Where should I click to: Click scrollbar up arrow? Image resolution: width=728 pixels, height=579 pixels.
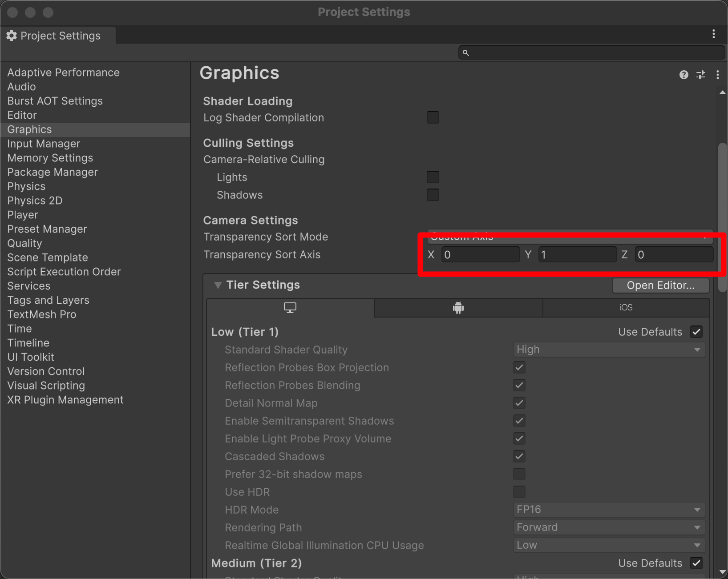point(723,92)
